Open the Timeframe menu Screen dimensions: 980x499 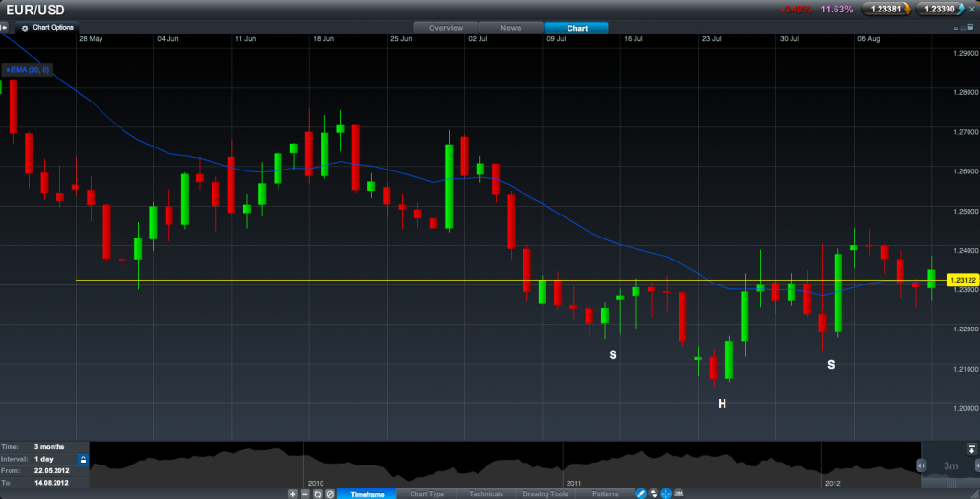[367, 493]
